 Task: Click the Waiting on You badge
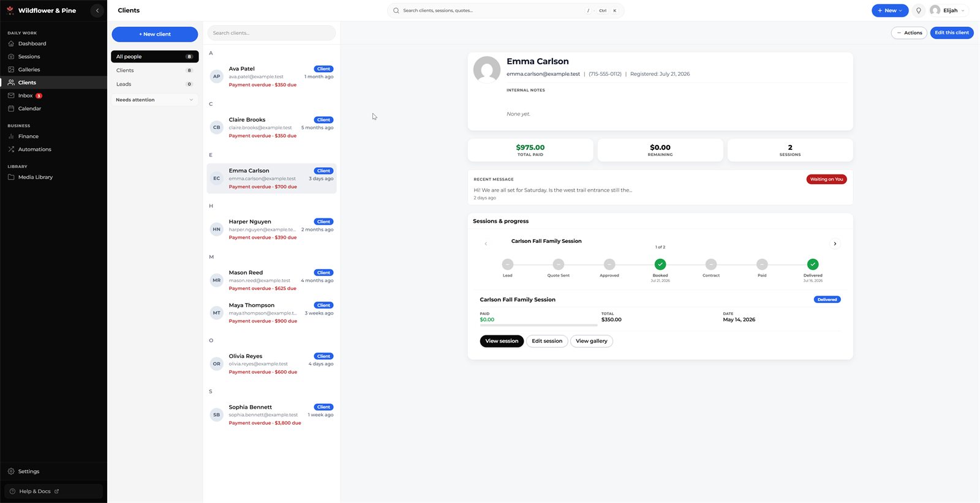click(x=827, y=179)
